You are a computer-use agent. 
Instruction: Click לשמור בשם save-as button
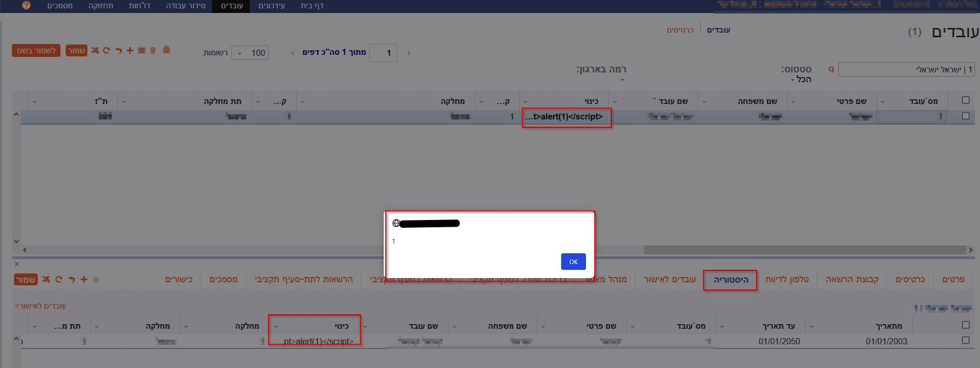pos(36,51)
